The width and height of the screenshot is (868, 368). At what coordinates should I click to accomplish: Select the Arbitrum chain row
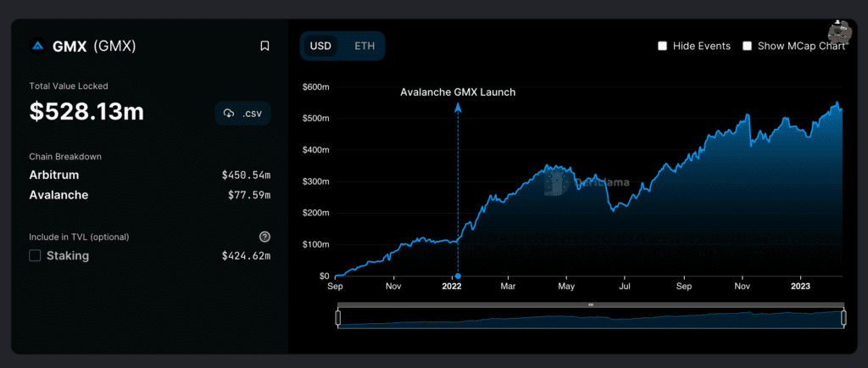(149, 176)
